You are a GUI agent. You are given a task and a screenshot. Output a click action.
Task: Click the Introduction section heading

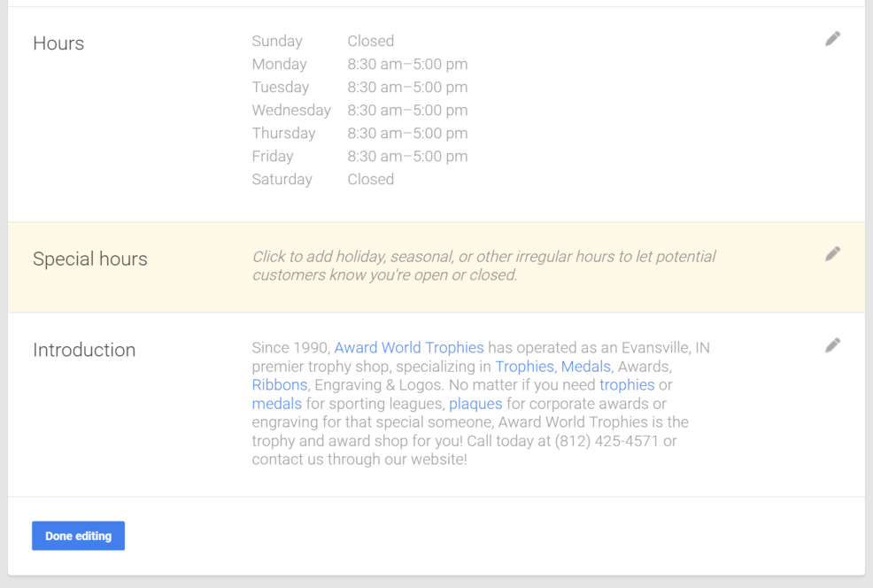(84, 350)
